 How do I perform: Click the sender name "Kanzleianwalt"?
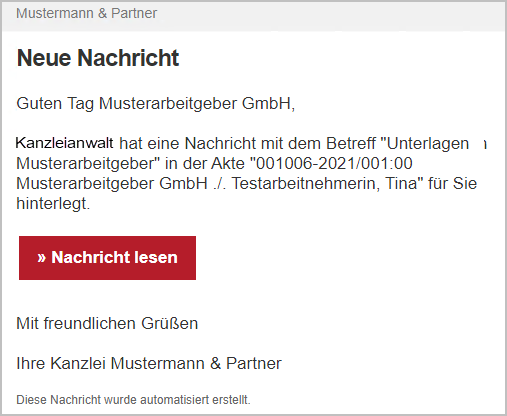point(64,143)
